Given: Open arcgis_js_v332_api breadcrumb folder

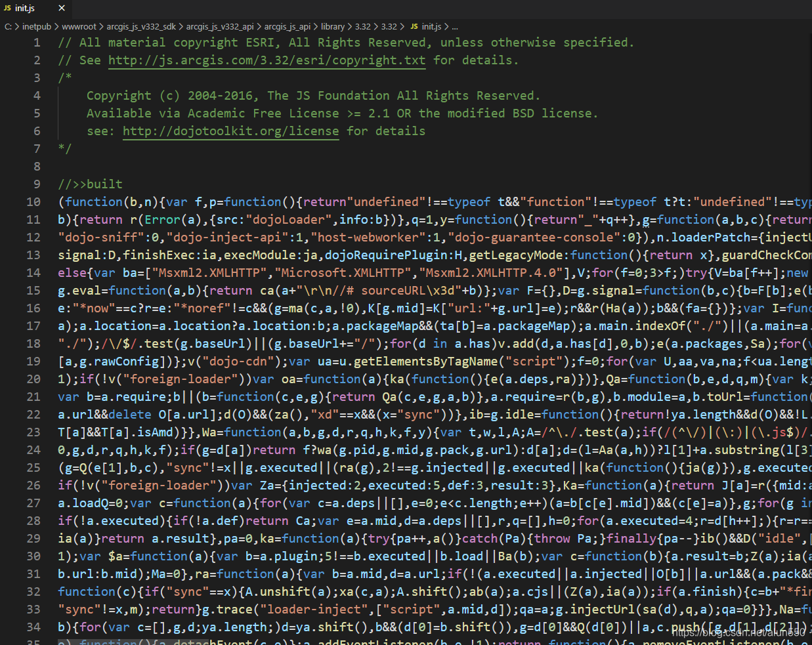Looking at the screenshot, I should (x=220, y=27).
